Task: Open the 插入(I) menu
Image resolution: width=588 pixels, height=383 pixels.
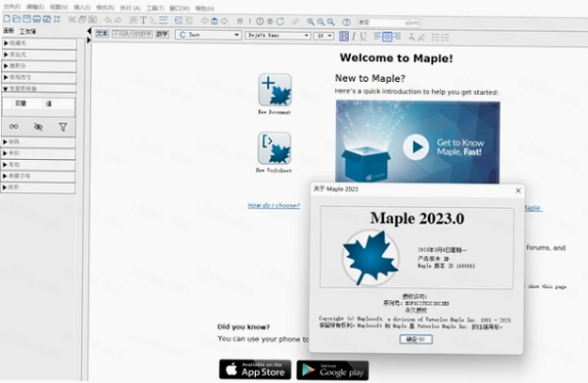Action: (x=82, y=8)
